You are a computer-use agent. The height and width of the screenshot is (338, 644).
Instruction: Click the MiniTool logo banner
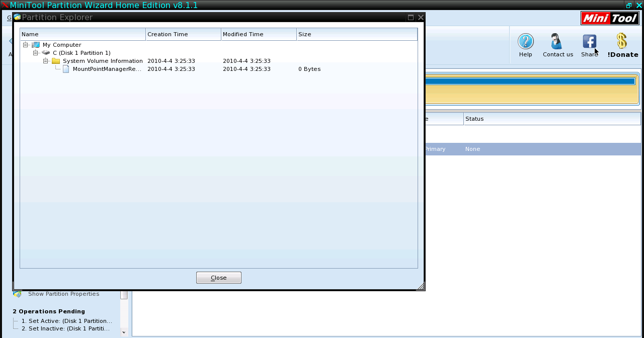pos(609,18)
